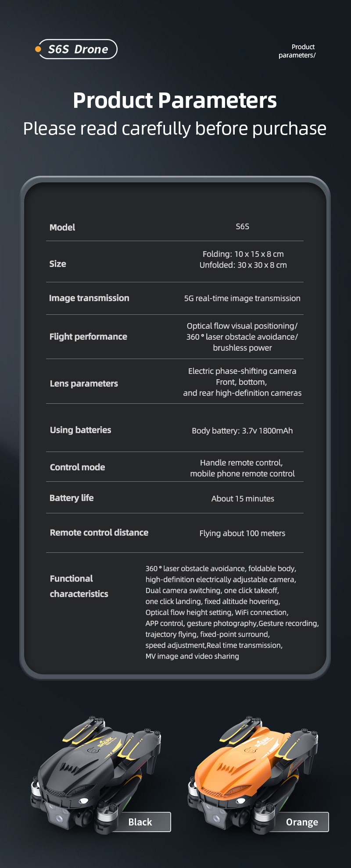Click the Using batteries label

pyautogui.click(x=81, y=430)
